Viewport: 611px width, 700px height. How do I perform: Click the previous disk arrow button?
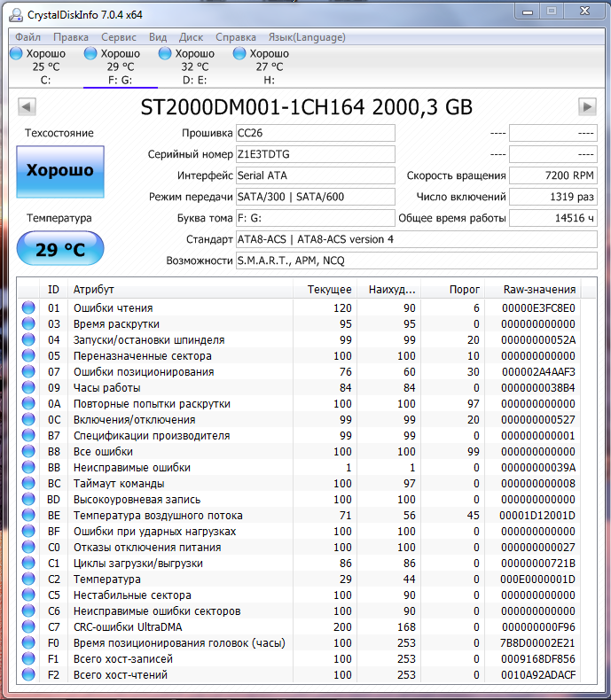coord(27,107)
